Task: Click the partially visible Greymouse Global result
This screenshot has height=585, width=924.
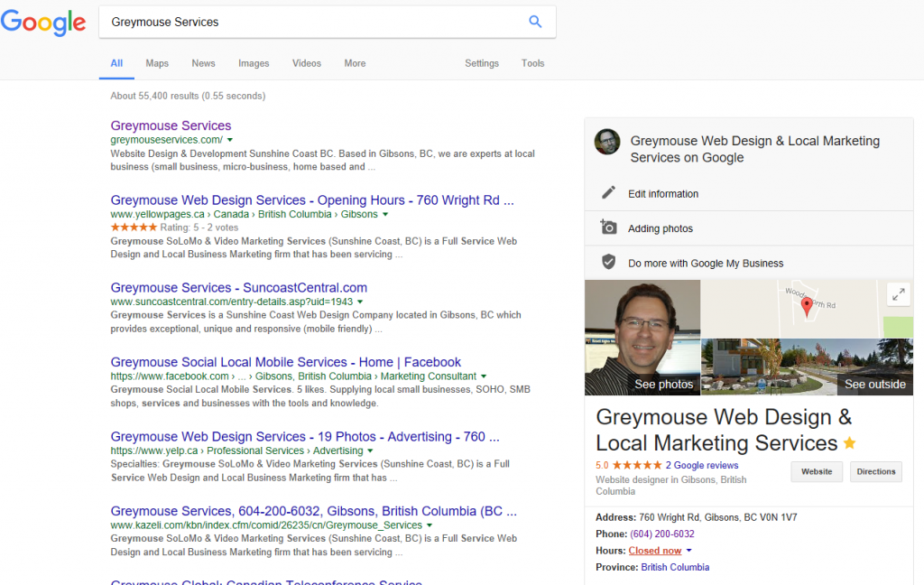Action: pos(266,582)
